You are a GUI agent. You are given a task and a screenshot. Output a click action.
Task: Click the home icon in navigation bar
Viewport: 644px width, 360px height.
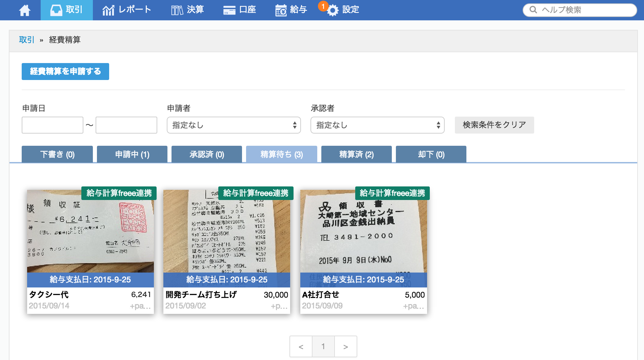pyautogui.click(x=25, y=10)
